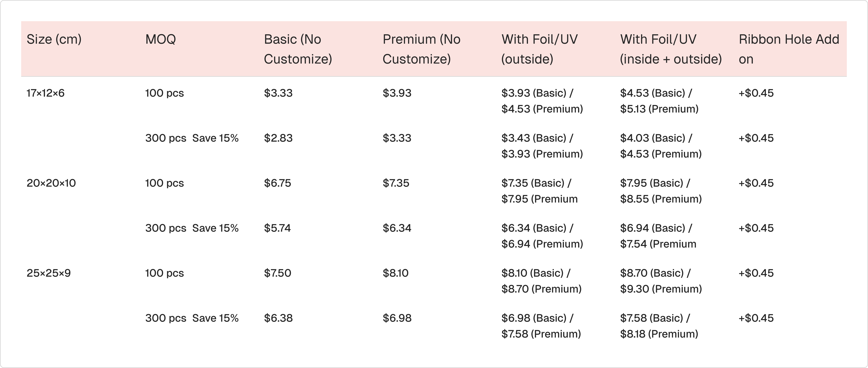Image resolution: width=868 pixels, height=368 pixels.
Task: Click the $8.10 premium price cell
Action: pyautogui.click(x=396, y=273)
